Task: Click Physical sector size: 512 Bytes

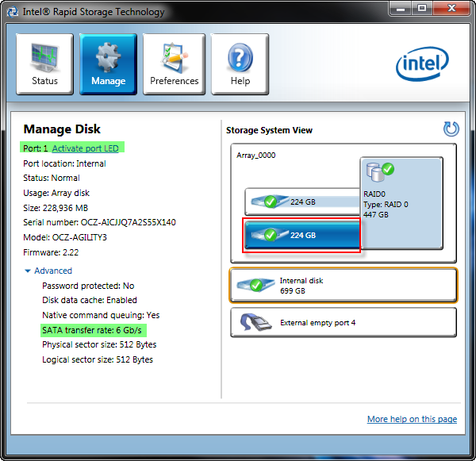Action: [99, 344]
